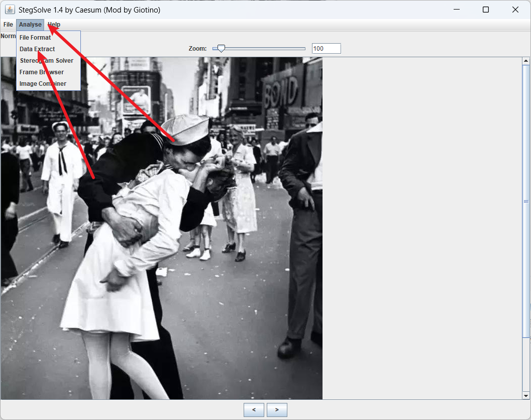The height and width of the screenshot is (420, 531).
Task: Select File Format from the Analyse menu
Action: (x=35, y=37)
